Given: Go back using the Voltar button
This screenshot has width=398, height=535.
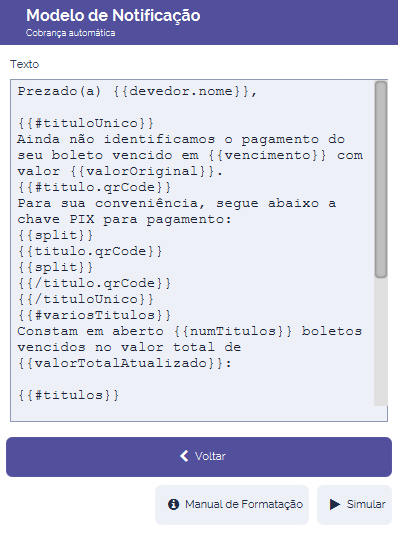Looking at the screenshot, I should pyautogui.click(x=199, y=457).
